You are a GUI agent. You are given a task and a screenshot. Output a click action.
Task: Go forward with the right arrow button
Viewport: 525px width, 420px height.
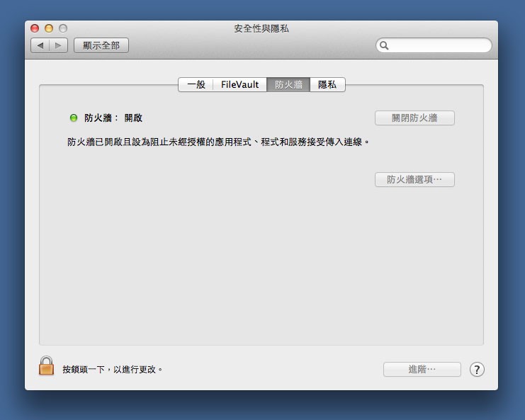[59, 45]
